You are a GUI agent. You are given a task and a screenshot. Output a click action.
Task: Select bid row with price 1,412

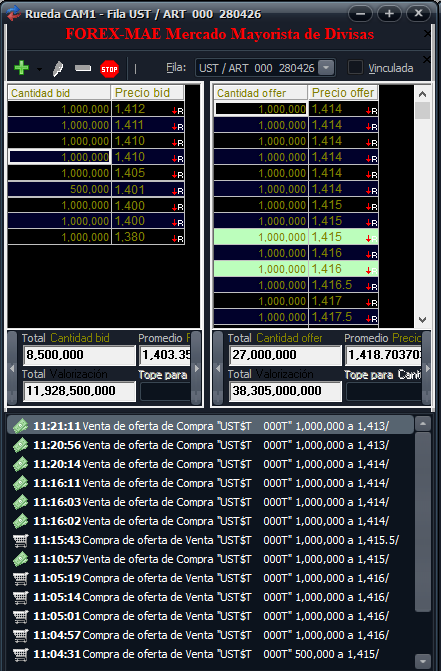pos(96,109)
